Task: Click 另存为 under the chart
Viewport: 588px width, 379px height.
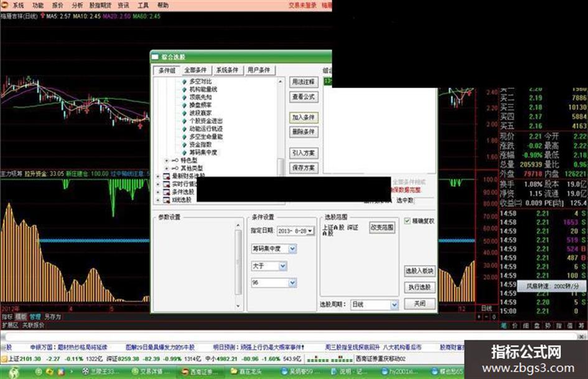Action: 52,317
